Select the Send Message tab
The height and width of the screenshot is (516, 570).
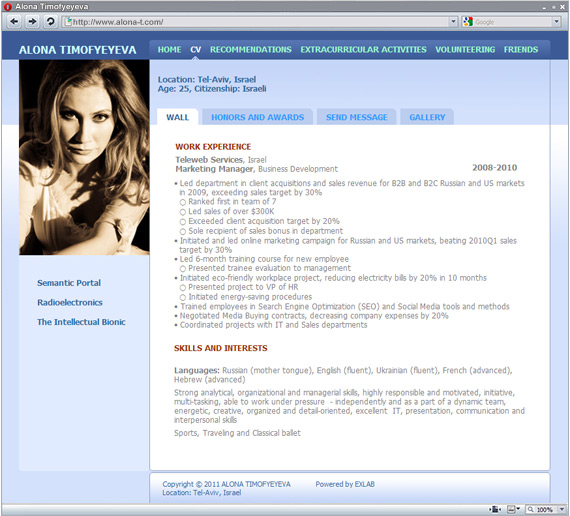click(x=356, y=117)
